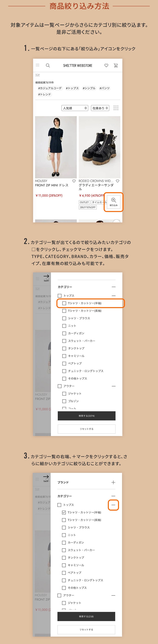
Task: Open the 在庫あり stock dropdown
Action: pos(100,108)
